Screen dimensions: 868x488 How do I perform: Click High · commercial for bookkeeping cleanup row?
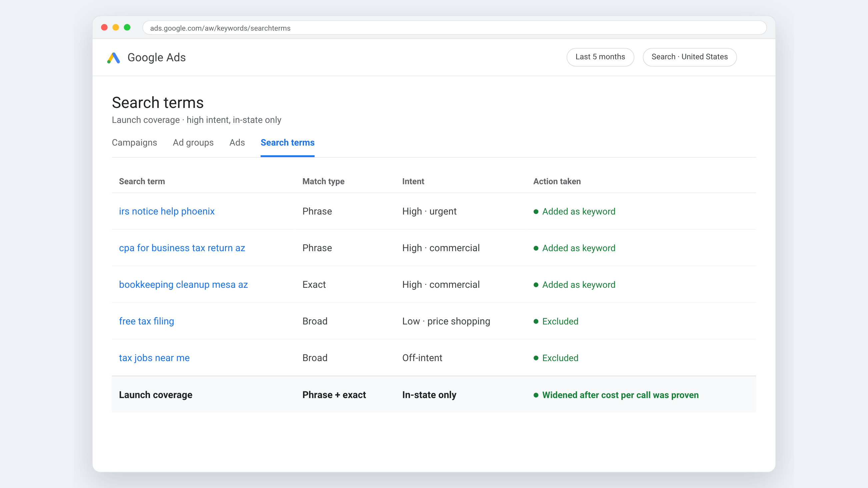pos(441,284)
